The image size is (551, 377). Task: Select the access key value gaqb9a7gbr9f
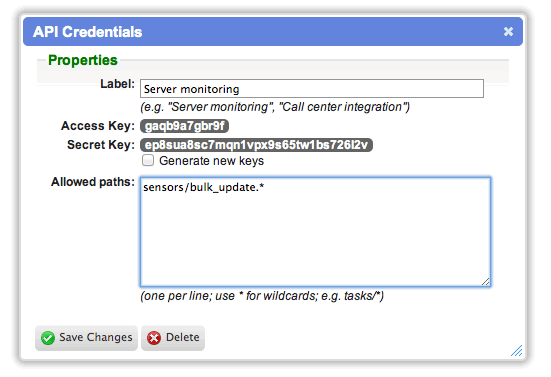184,126
